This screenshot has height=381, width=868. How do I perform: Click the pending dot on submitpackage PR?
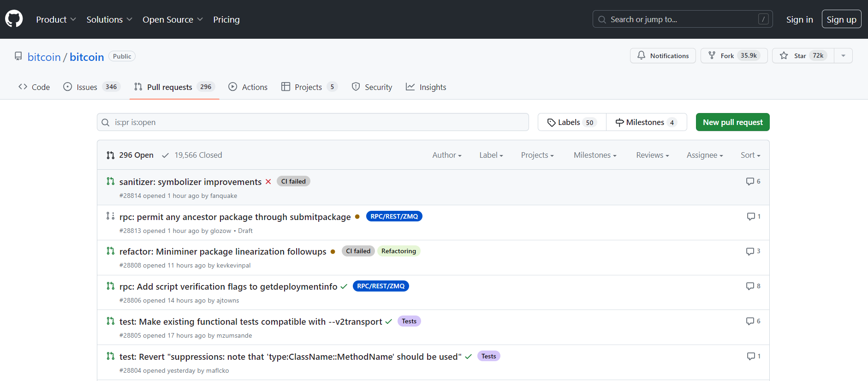(x=357, y=217)
